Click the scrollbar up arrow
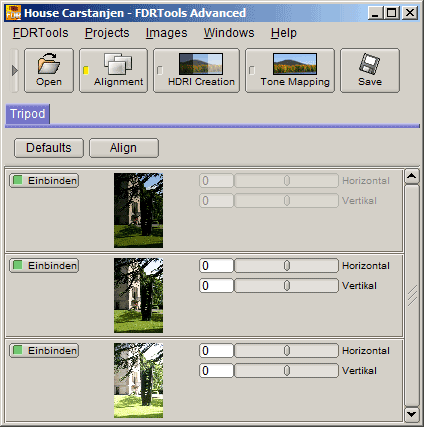Viewport: 424px width, 427px height. click(x=412, y=176)
